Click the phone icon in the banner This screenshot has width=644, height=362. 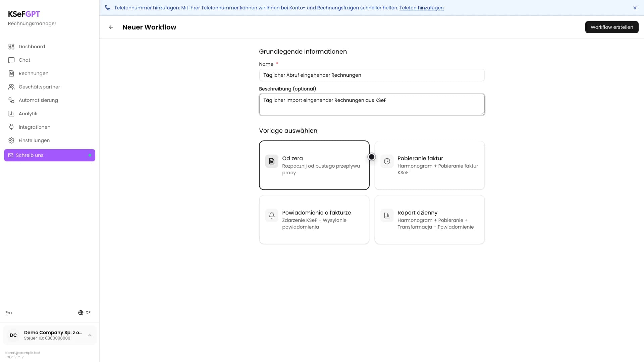click(108, 8)
